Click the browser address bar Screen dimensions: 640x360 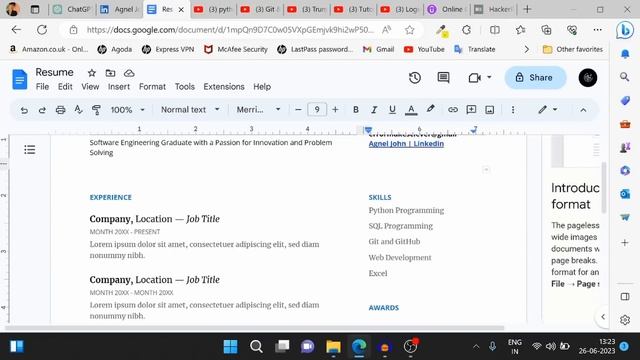click(x=229, y=30)
